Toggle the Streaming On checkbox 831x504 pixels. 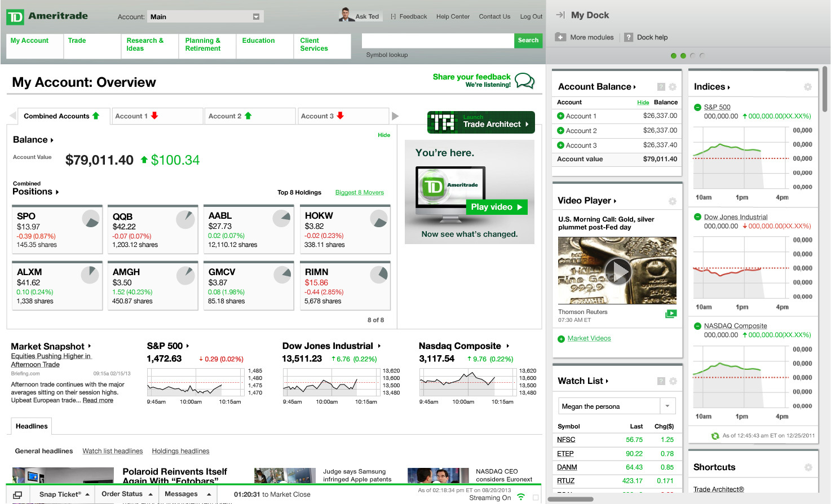pyautogui.click(x=536, y=498)
